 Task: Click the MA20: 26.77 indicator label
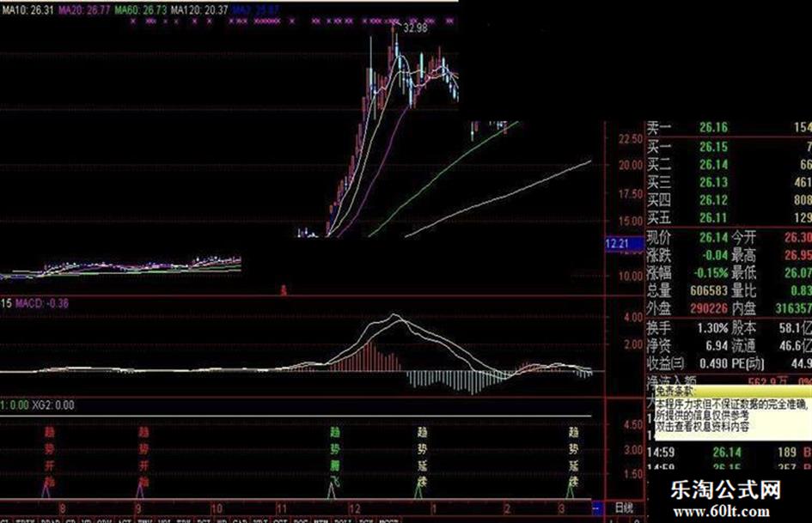tap(84, 9)
